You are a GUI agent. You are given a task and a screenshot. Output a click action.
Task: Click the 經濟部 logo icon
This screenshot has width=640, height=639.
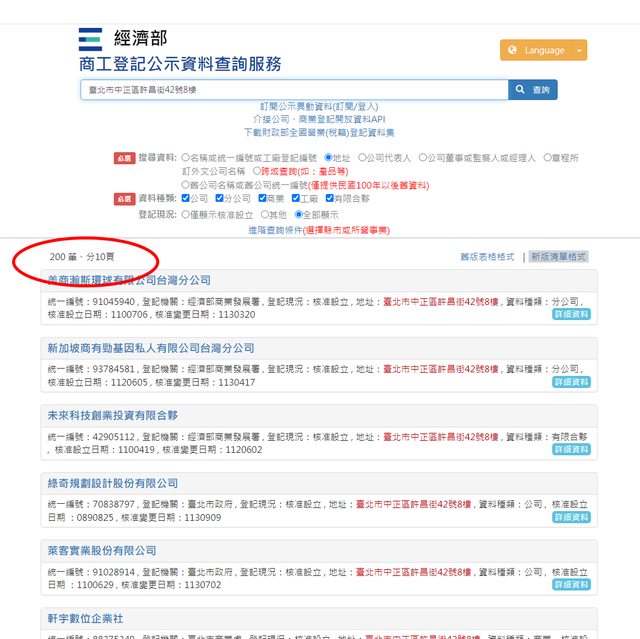coord(90,40)
